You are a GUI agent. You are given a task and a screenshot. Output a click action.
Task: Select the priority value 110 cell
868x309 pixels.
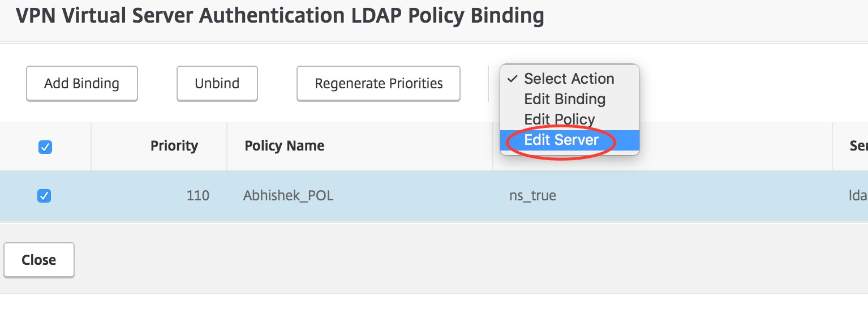197,196
